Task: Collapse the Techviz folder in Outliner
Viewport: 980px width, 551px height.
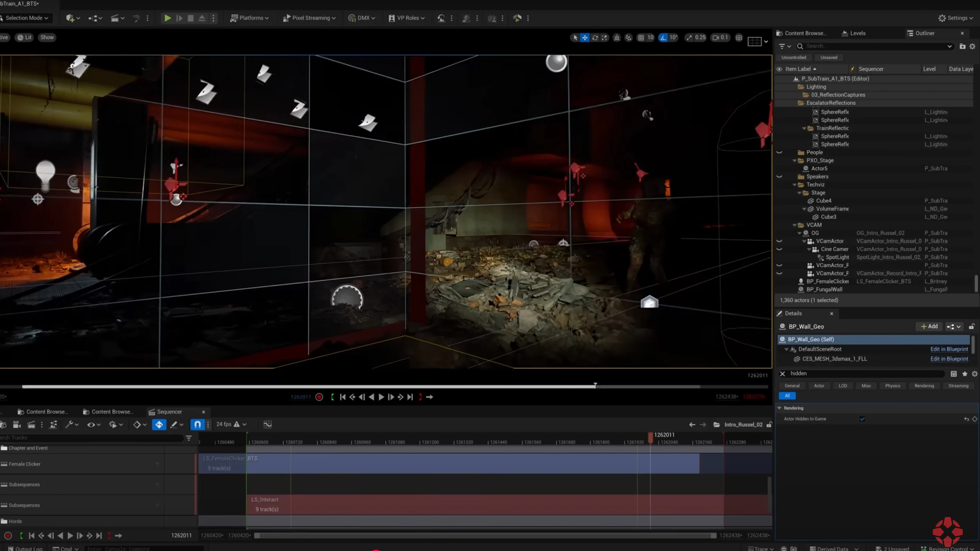Action: 795,185
